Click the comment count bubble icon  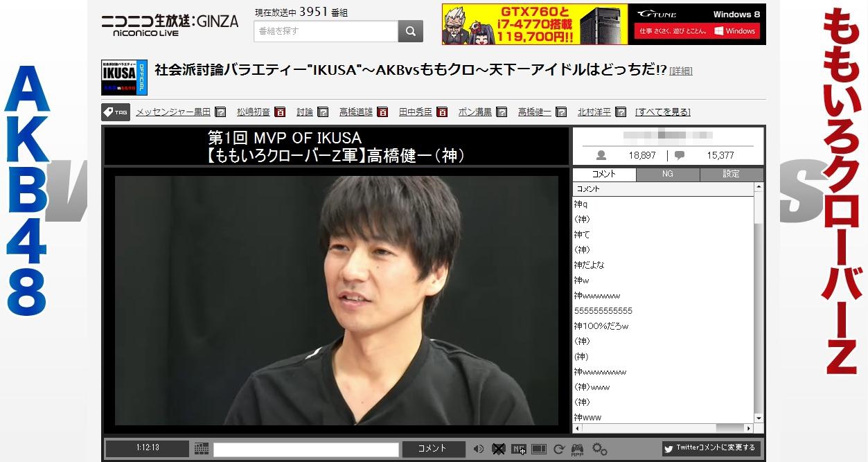[x=680, y=156]
